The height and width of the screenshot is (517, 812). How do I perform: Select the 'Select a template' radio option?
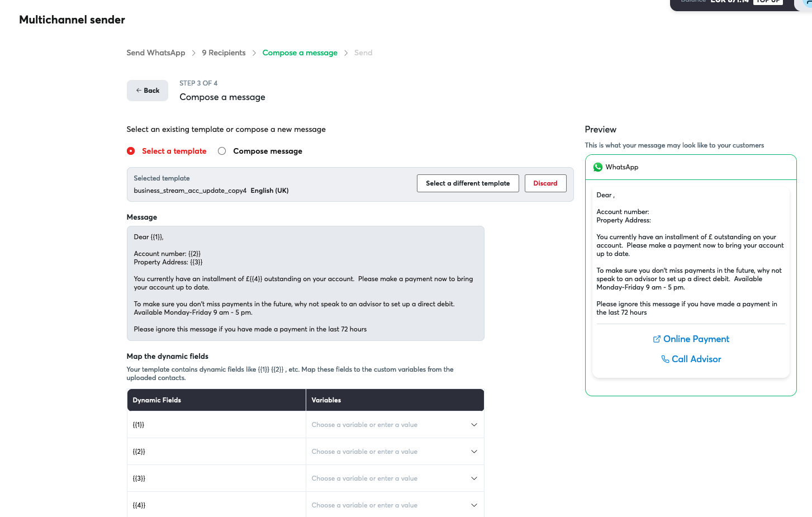[x=131, y=151]
